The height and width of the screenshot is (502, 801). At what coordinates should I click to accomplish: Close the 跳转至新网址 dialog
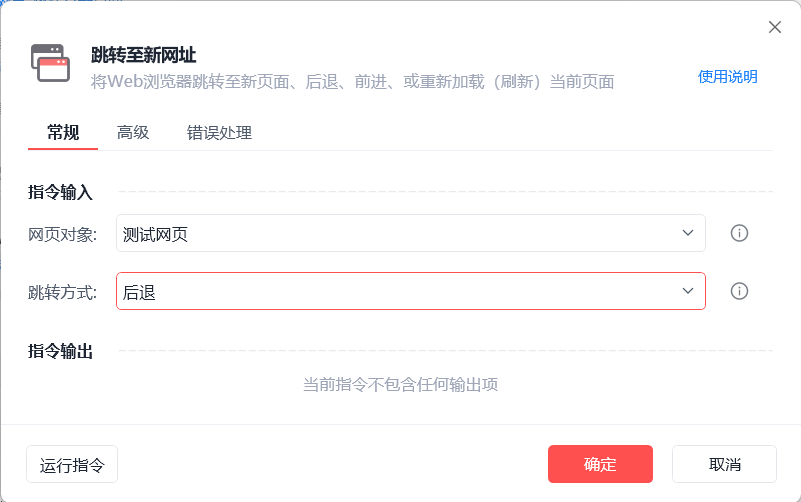coord(774,27)
